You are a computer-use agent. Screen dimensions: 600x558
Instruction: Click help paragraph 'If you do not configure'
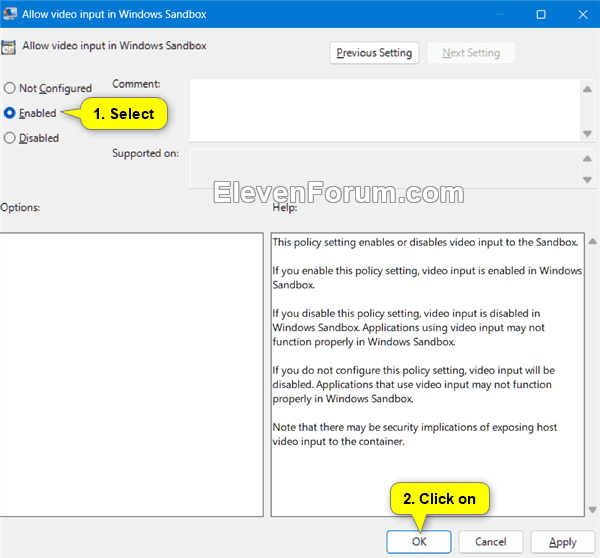[414, 384]
